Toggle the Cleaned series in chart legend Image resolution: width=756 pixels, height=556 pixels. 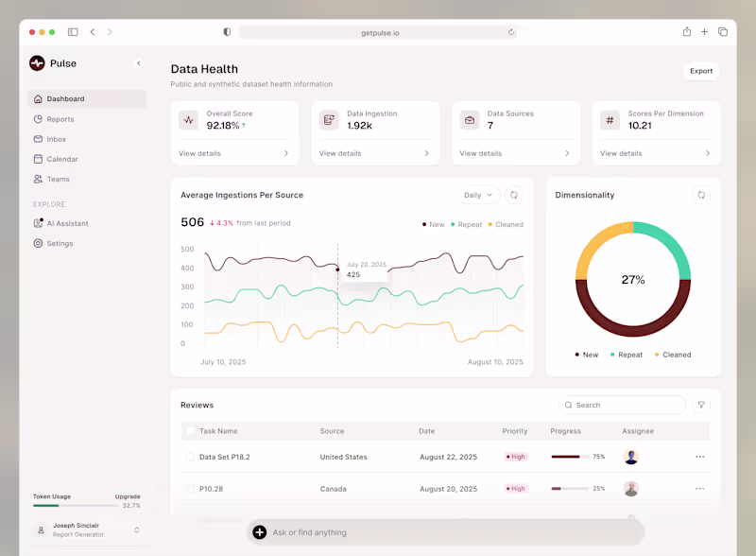click(506, 224)
